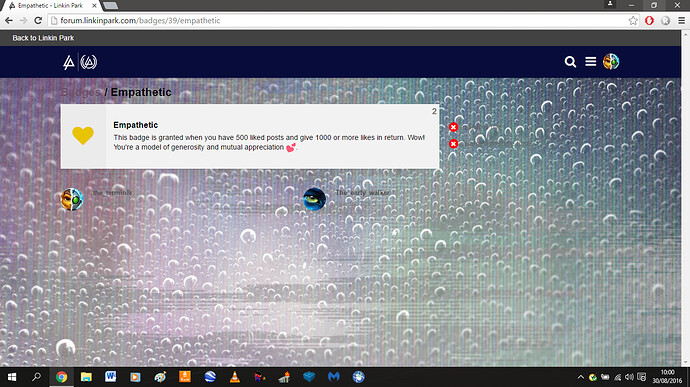Open the the_termin8r user profile avatar
The height and width of the screenshot is (387, 690).
tap(72, 199)
